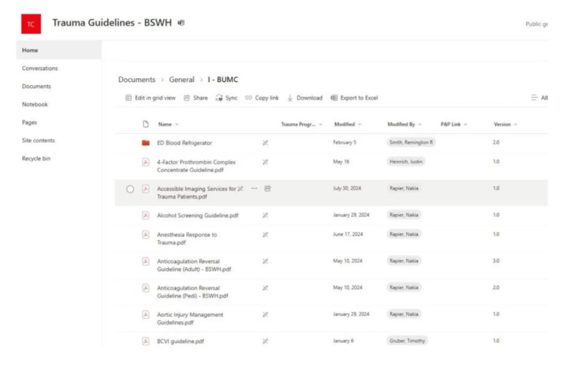The height and width of the screenshot is (382, 588).
Task: Click Export to Excel
Action: [354, 98]
